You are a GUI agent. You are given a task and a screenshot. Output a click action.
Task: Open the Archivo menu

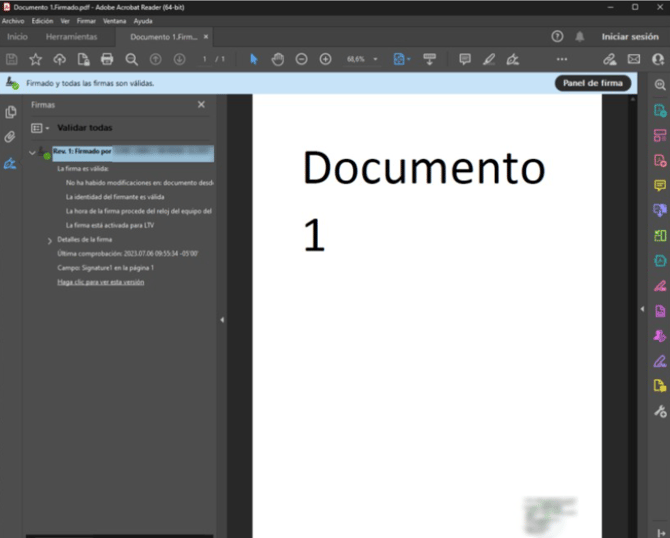(x=12, y=20)
